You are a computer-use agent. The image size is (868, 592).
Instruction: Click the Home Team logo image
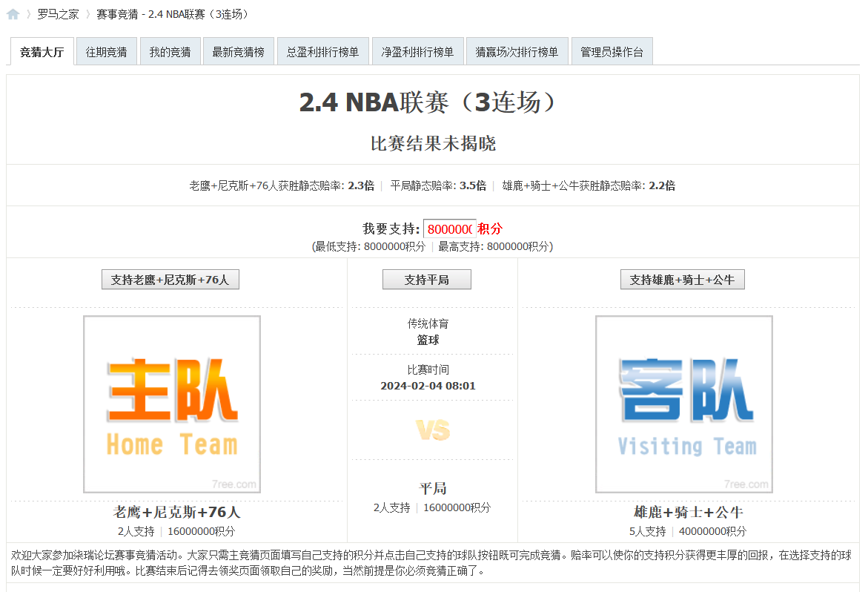click(171, 405)
